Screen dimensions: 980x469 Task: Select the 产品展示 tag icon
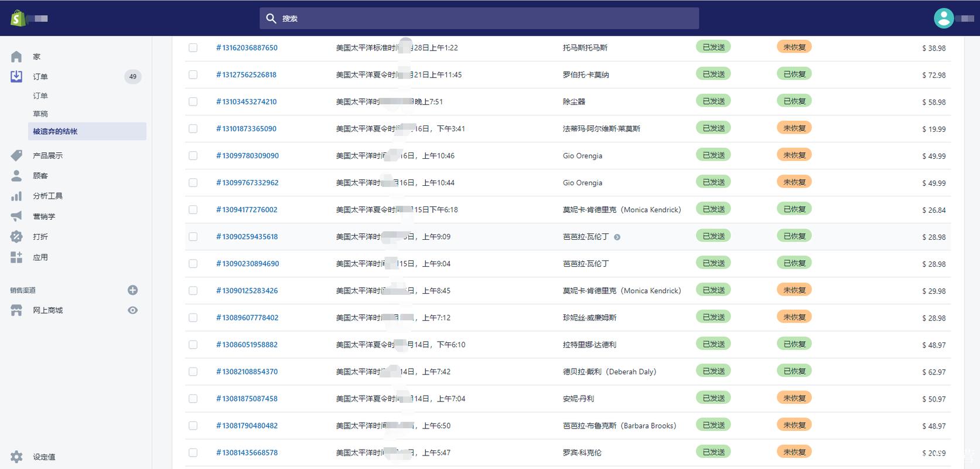pyautogui.click(x=16, y=155)
